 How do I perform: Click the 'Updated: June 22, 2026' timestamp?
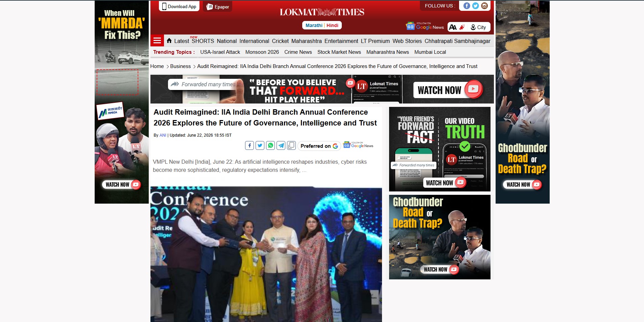200,135
